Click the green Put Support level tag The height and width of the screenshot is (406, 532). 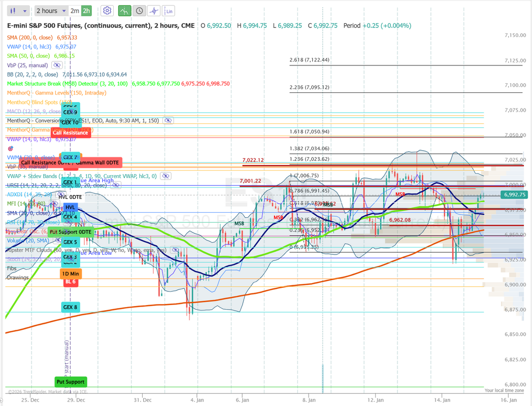pyautogui.click(x=71, y=382)
